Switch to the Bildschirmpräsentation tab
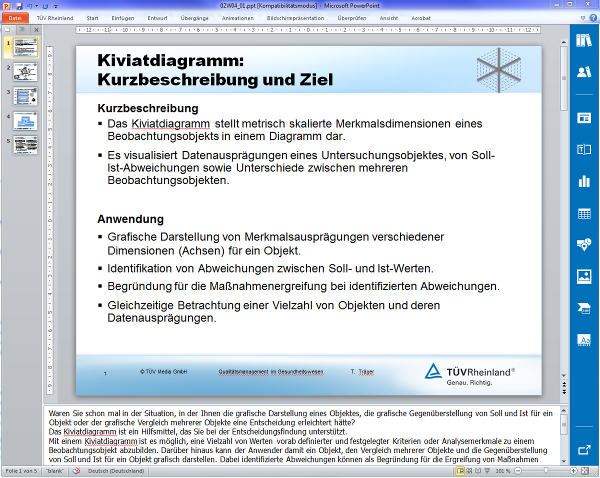Viewport: 600px width, 478px height. coord(295,18)
